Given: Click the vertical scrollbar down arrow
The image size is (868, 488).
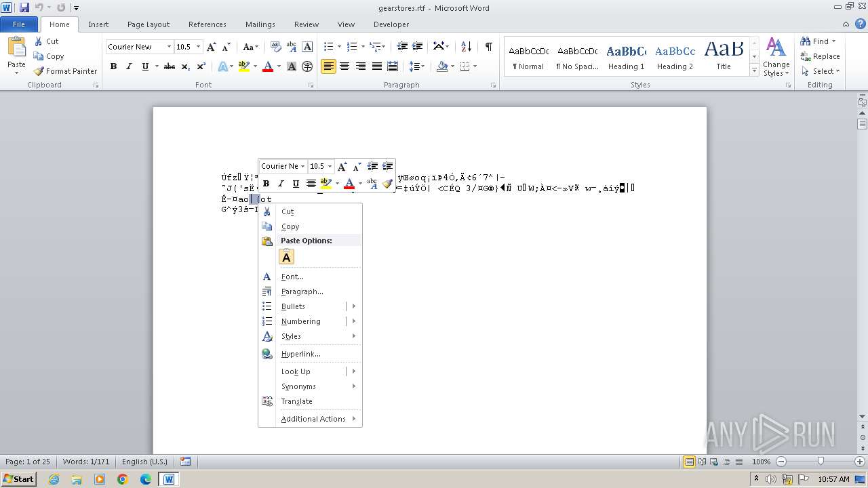Looking at the screenshot, I should click(862, 416).
